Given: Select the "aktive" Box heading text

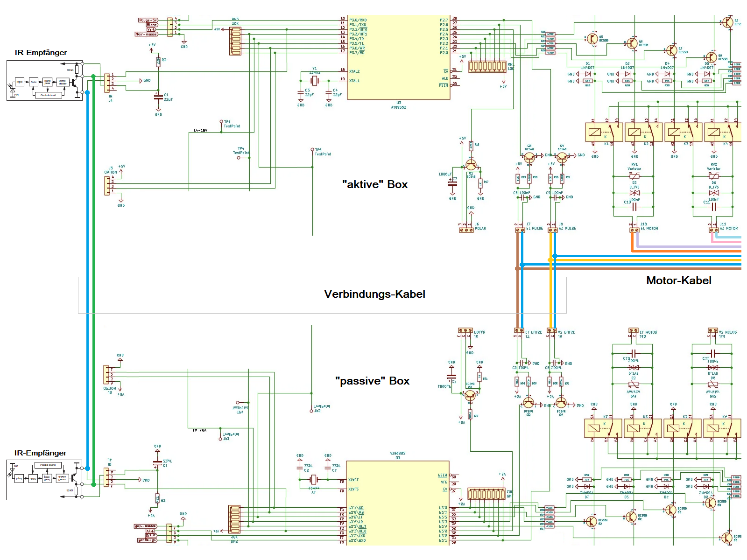Looking at the screenshot, I should 374,184.
